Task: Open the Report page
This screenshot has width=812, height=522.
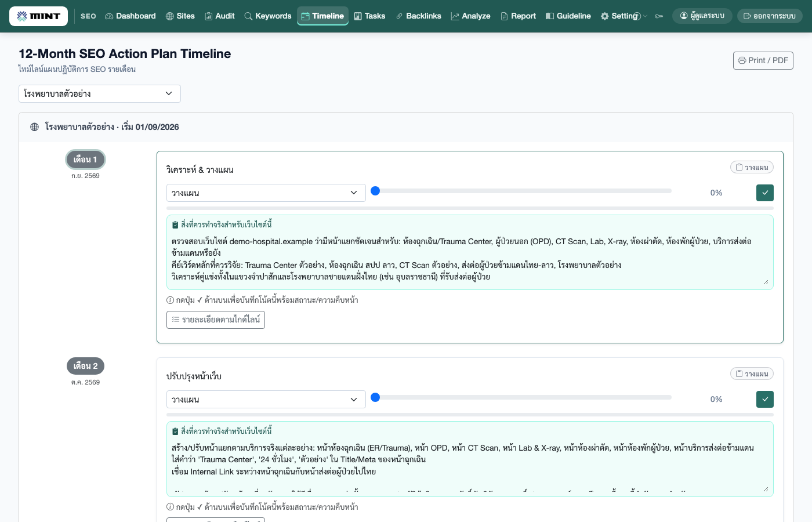Action: coord(518,16)
